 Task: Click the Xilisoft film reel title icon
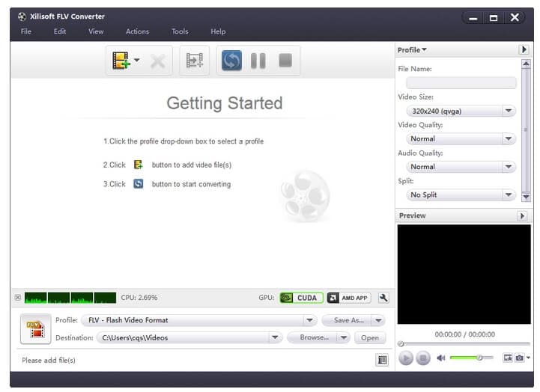coord(22,16)
